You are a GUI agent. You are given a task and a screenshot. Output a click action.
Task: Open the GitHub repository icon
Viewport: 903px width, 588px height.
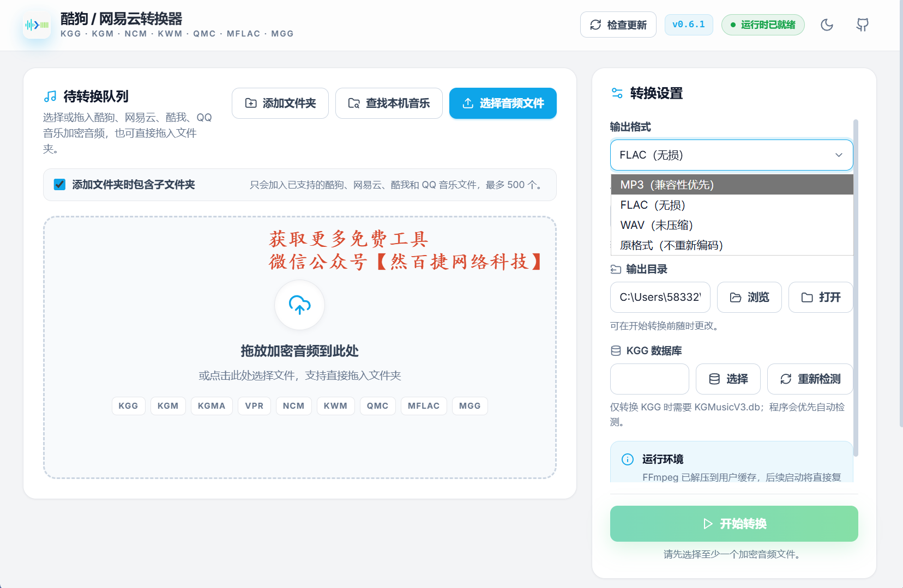pyautogui.click(x=862, y=25)
